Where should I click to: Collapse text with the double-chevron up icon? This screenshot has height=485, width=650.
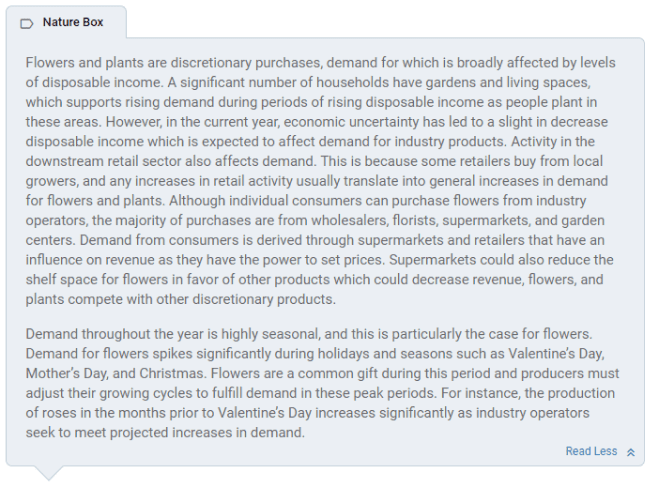pyautogui.click(x=630, y=452)
